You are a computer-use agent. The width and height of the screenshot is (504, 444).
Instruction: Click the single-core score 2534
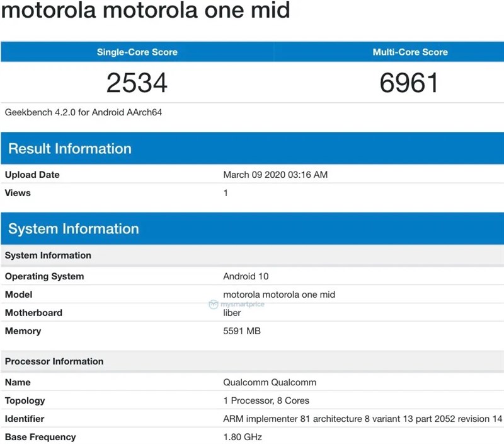point(137,82)
